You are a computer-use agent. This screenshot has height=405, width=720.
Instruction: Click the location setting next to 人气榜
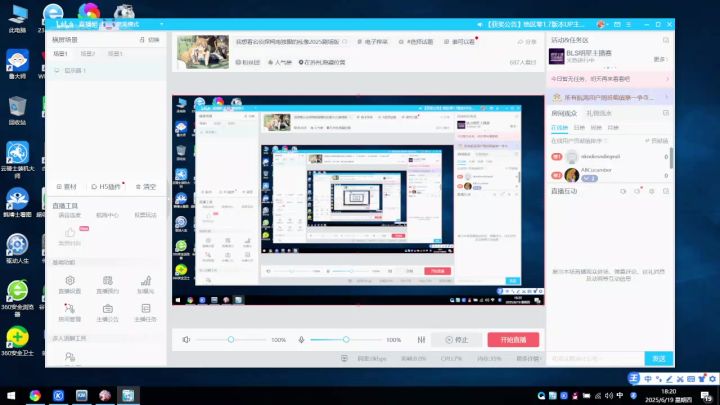coord(322,62)
